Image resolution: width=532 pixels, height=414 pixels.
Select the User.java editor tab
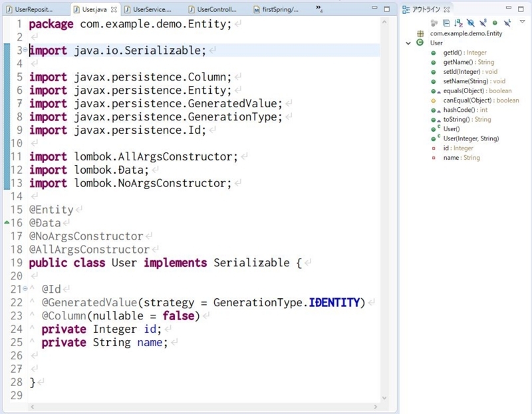[94, 9]
